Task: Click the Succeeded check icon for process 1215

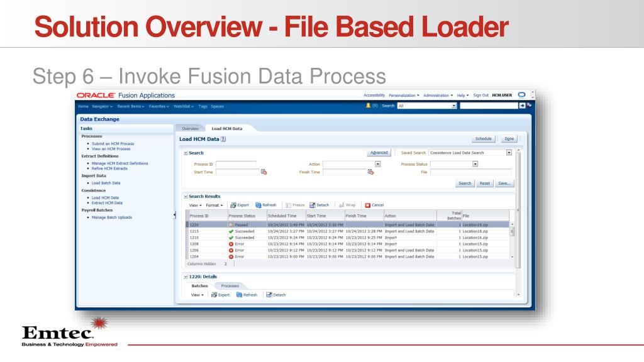Action: tap(231, 231)
